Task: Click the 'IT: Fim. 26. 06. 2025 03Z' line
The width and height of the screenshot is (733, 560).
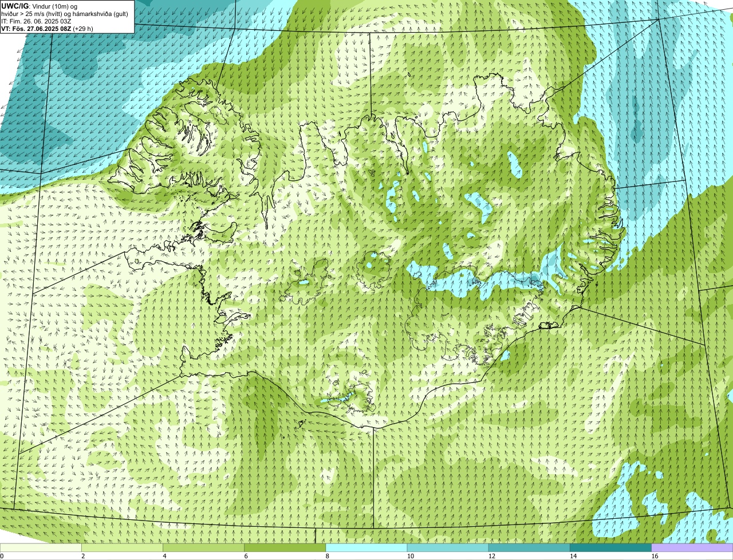Action: (x=37, y=21)
